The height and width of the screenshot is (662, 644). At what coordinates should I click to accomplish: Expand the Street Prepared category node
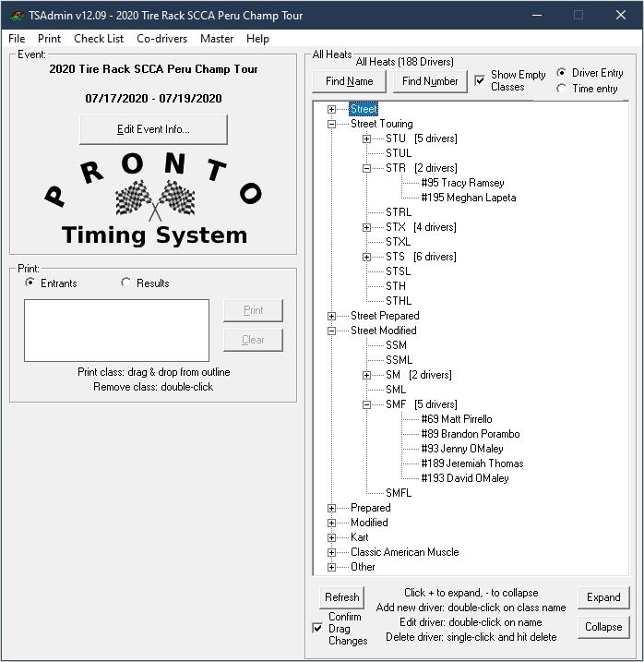click(332, 316)
